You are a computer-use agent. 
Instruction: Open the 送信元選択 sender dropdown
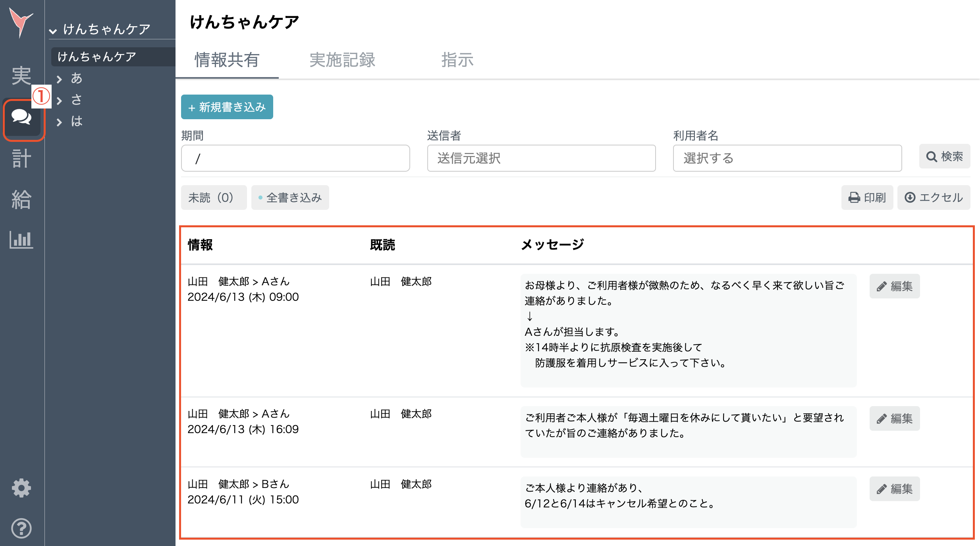point(541,158)
